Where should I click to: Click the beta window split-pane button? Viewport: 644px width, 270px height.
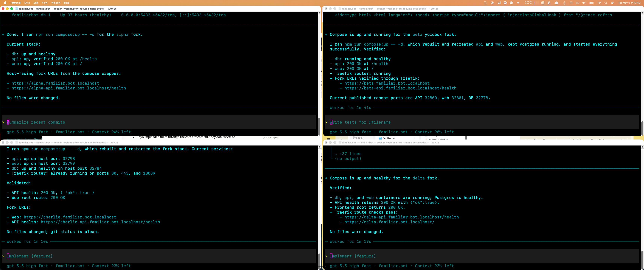point(642,13)
